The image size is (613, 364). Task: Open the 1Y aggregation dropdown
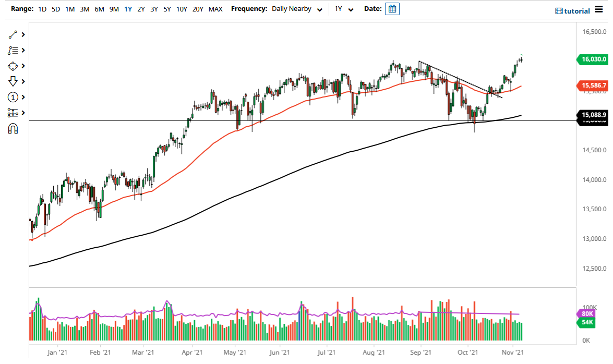coord(344,9)
